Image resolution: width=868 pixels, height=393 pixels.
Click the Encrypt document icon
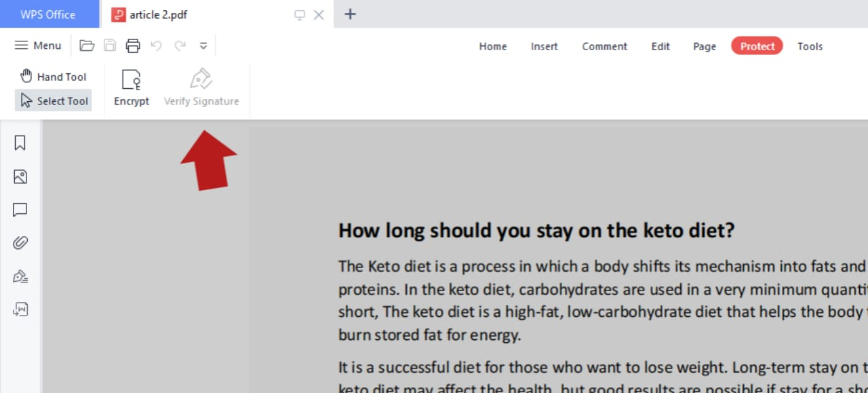[x=131, y=88]
